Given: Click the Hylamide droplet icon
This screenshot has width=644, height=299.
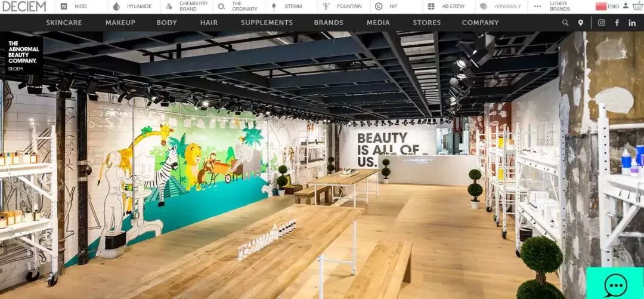Looking at the screenshot, I should pos(117,6).
